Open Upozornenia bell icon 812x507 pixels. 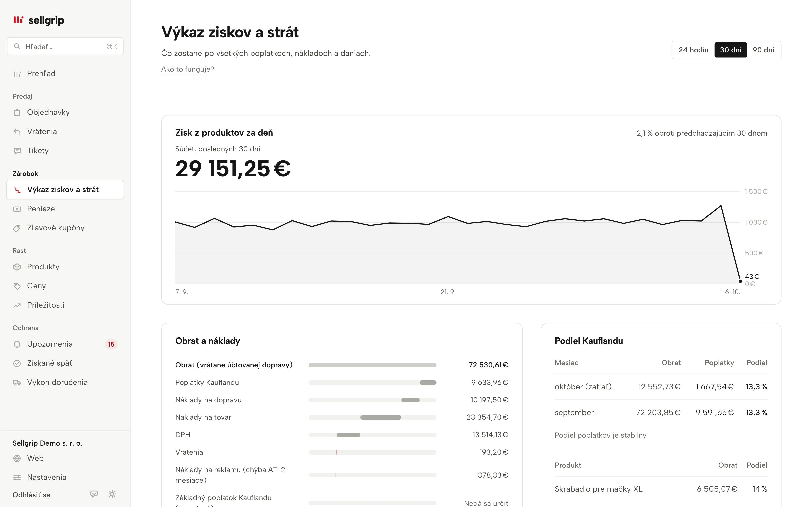tap(17, 344)
